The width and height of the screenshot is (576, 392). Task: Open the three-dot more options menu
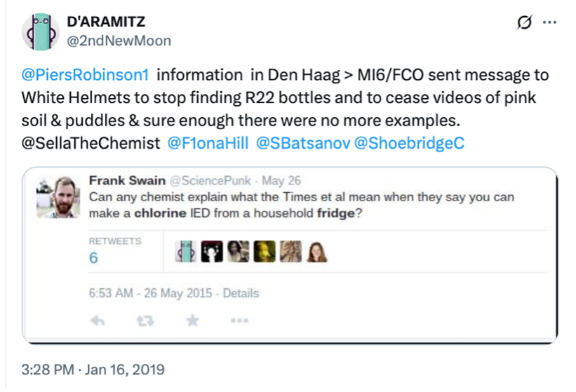coord(549,23)
